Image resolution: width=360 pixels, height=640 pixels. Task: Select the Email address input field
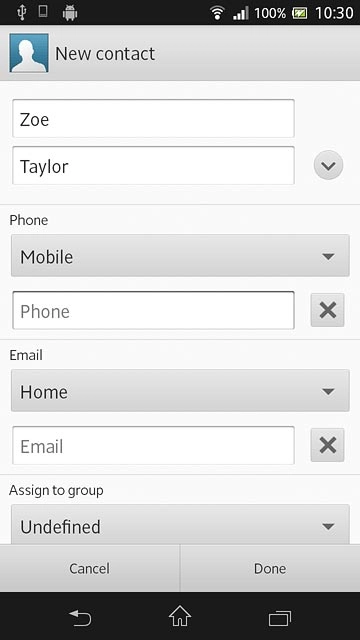153,445
